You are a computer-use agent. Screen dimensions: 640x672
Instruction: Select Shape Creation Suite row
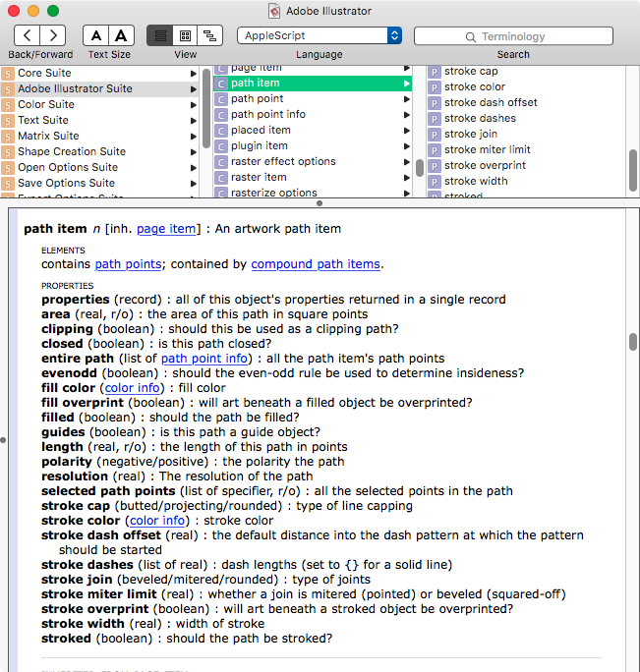pyautogui.click(x=99, y=151)
